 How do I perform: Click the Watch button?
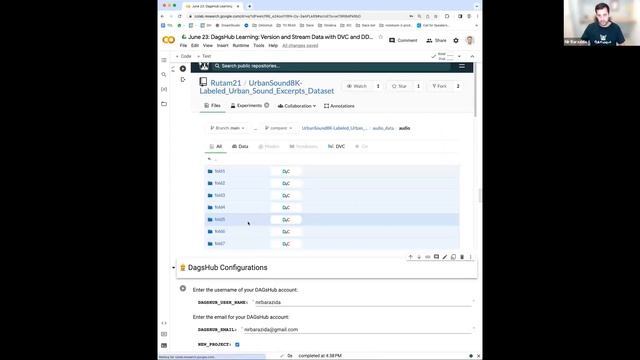(x=357, y=86)
